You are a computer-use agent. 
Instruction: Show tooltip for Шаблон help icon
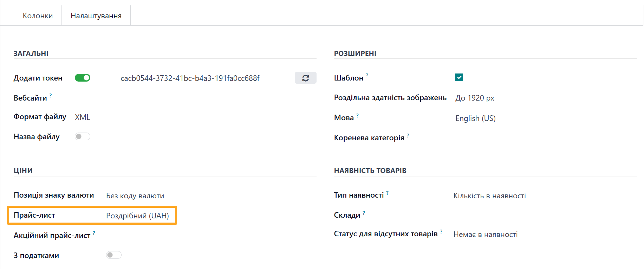click(x=367, y=75)
